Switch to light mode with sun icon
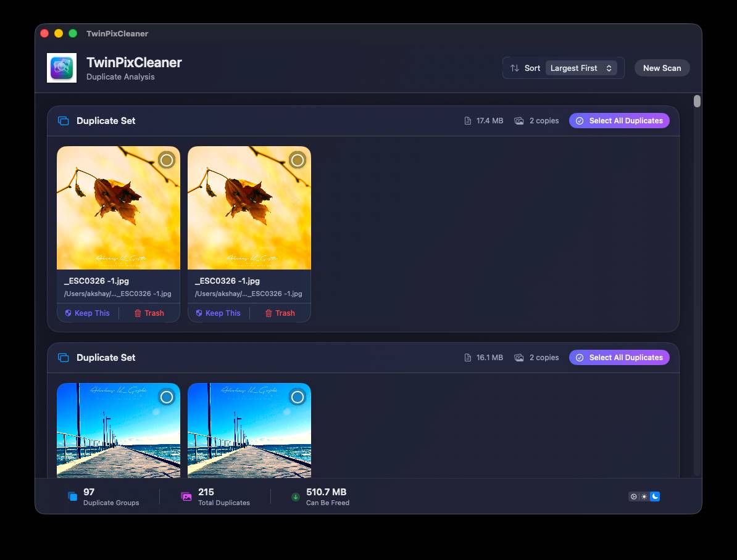This screenshot has width=737, height=560. [644, 496]
